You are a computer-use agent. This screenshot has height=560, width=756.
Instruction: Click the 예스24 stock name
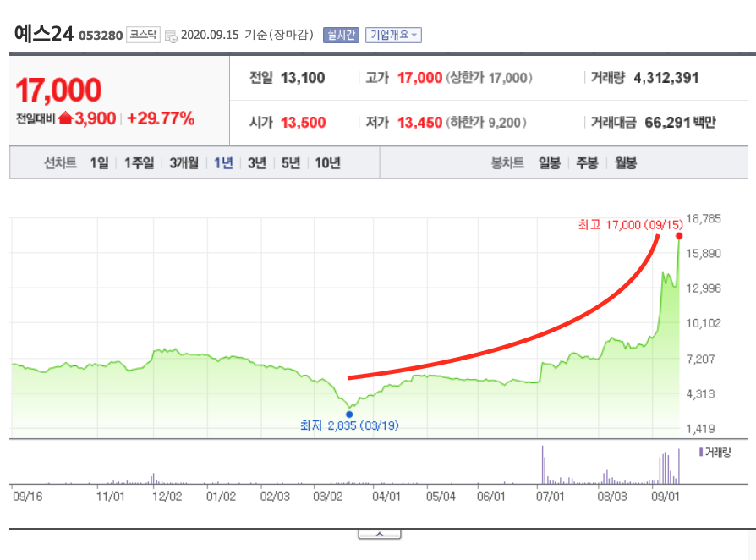(x=44, y=34)
